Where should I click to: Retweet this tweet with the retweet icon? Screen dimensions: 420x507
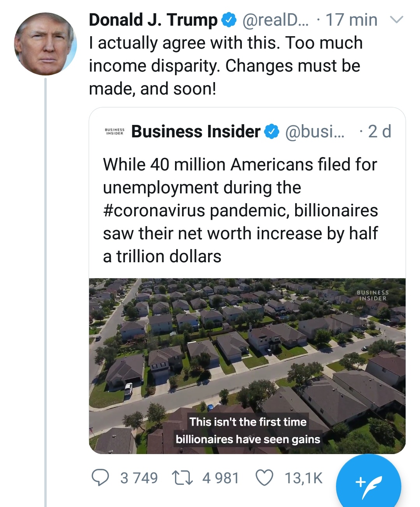183,477
